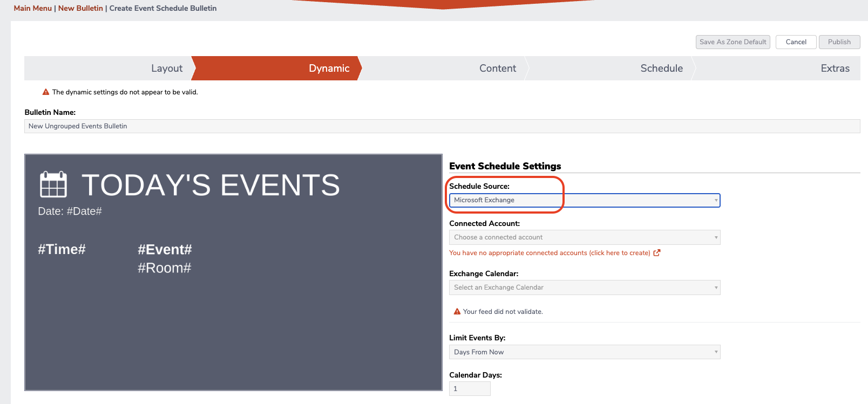Click the #Event# placeholder in preview
868x404 pixels.
pyautogui.click(x=165, y=250)
